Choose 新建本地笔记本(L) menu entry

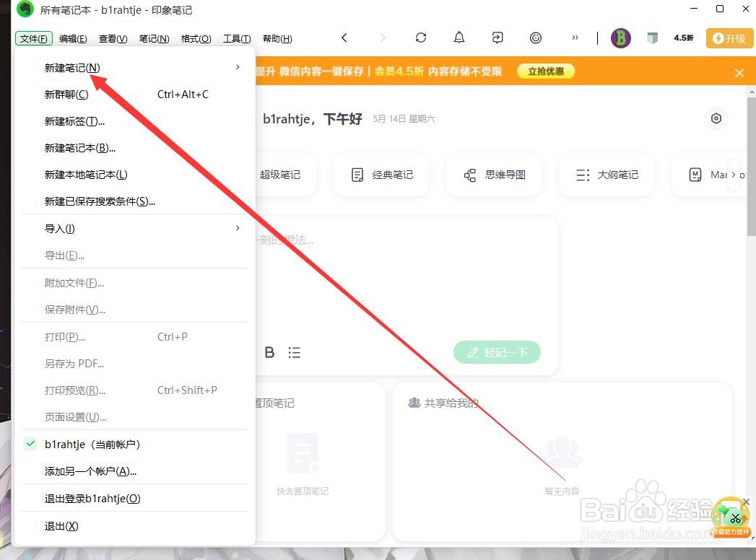134,175
